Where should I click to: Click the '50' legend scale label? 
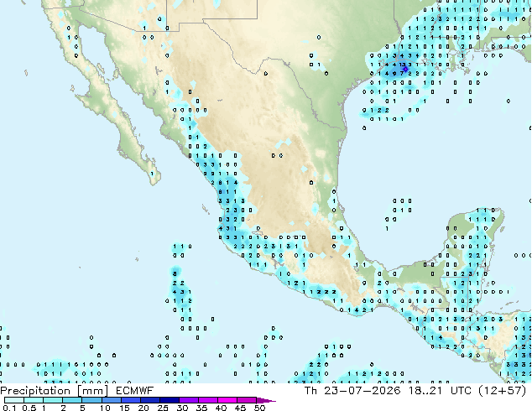[260, 408]
